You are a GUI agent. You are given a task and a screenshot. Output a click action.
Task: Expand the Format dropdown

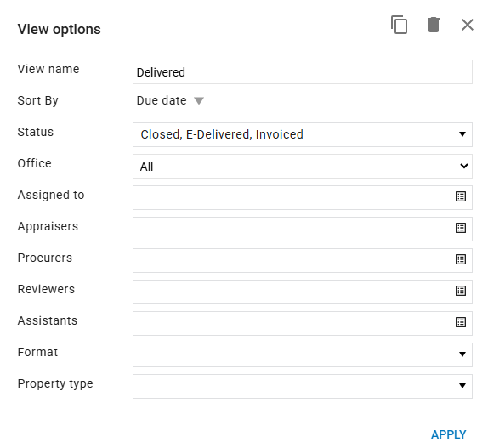click(303, 355)
